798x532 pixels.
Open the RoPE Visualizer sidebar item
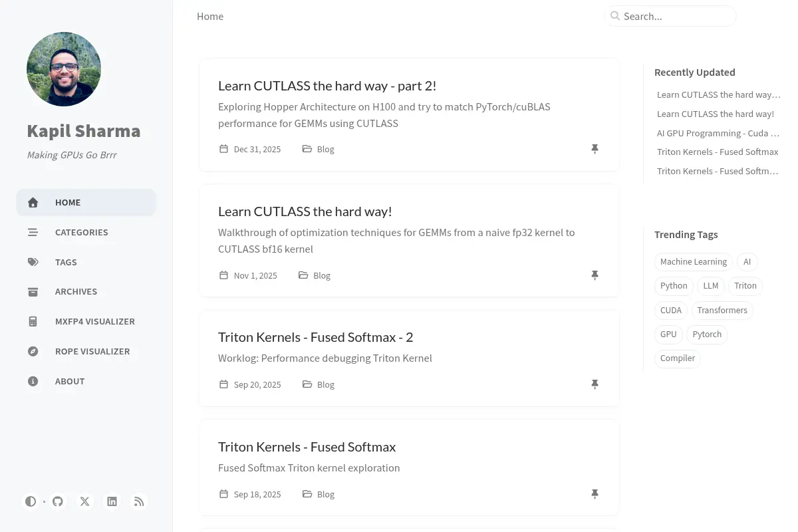pyautogui.click(x=86, y=351)
